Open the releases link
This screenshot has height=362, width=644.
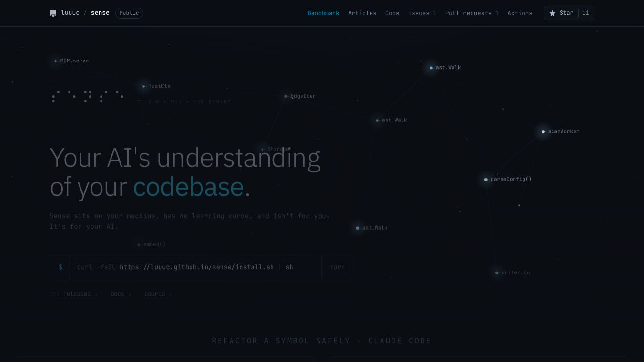[80, 294]
